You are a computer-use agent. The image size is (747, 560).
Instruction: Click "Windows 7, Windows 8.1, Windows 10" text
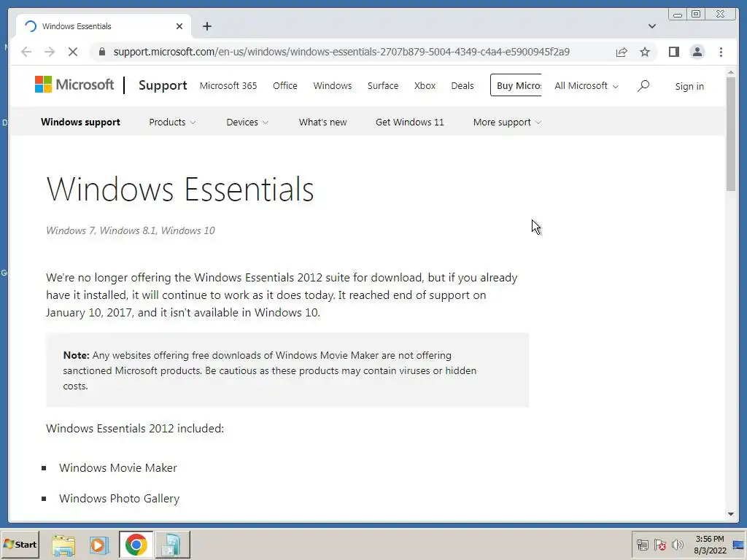(x=131, y=230)
